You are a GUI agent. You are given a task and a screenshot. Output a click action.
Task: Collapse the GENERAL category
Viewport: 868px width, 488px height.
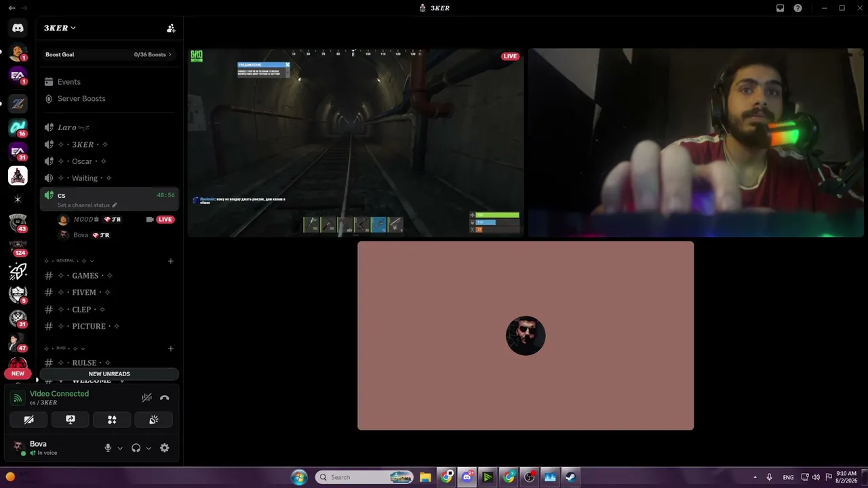point(69,261)
